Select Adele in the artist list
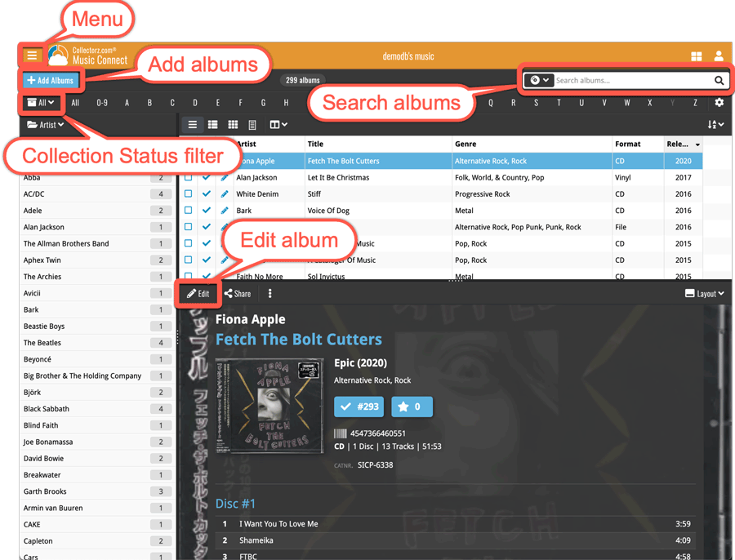 [x=96, y=211]
